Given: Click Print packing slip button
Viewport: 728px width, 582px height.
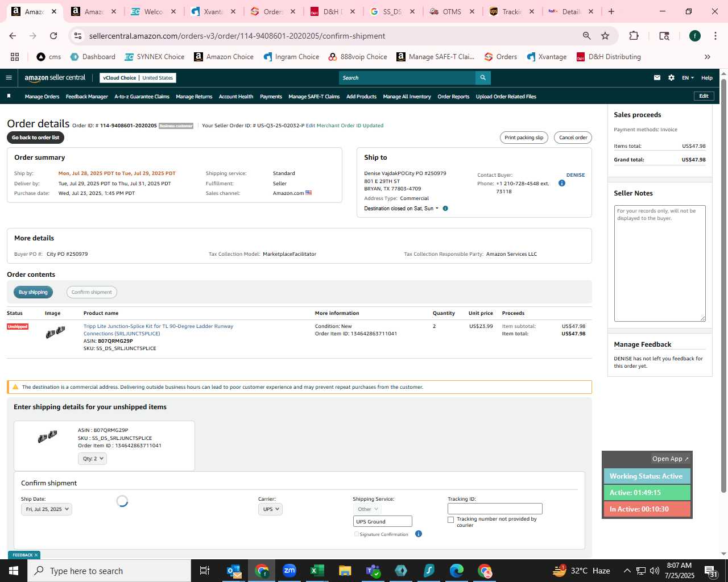Looking at the screenshot, I should pos(524,138).
